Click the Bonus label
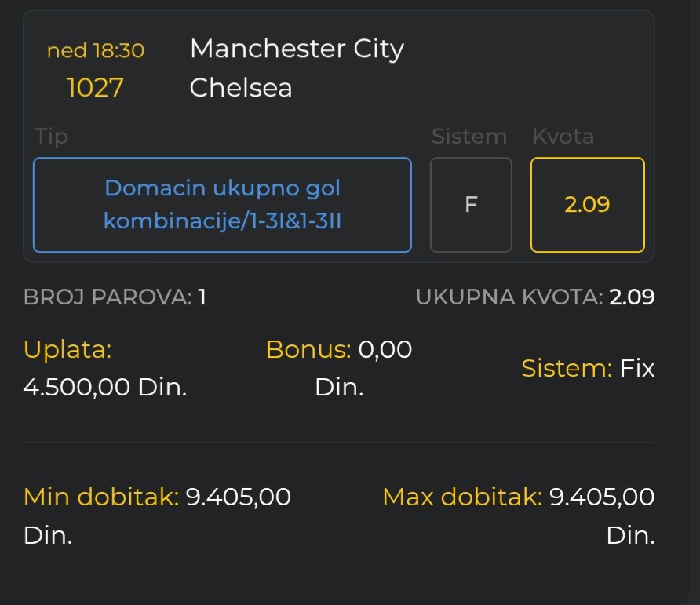Screen dimensions: 700x605 (308, 349)
